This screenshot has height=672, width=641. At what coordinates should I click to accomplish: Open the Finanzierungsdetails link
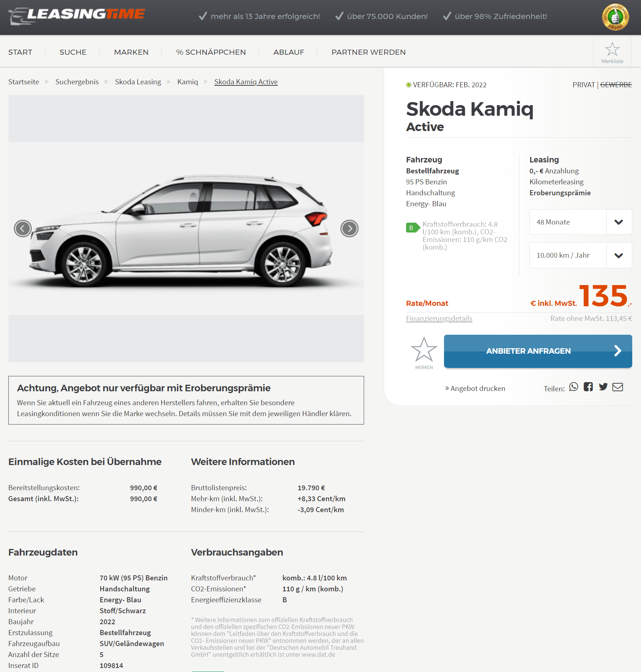pyautogui.click(x=439, y=318)
